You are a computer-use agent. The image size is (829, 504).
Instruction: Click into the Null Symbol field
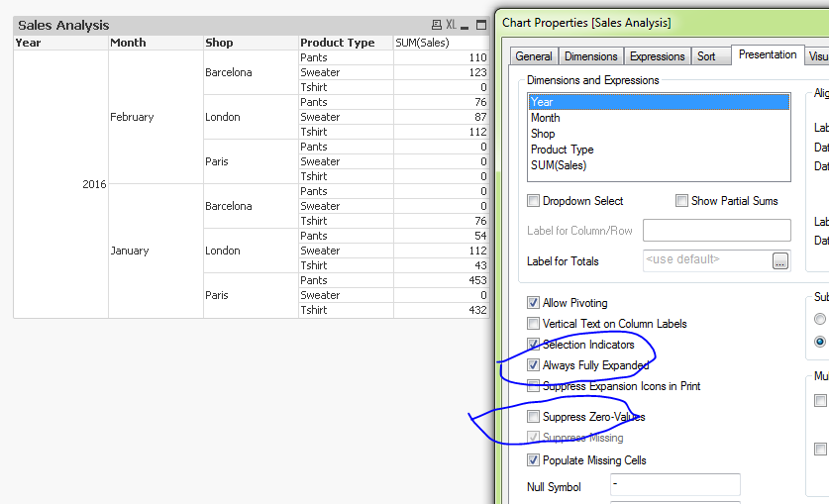(x=674, y=485)
